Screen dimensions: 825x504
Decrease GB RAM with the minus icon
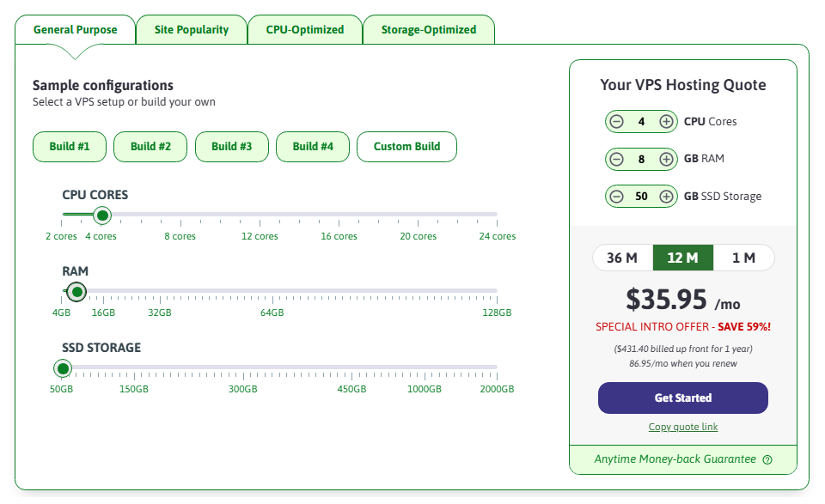[617, 159]
